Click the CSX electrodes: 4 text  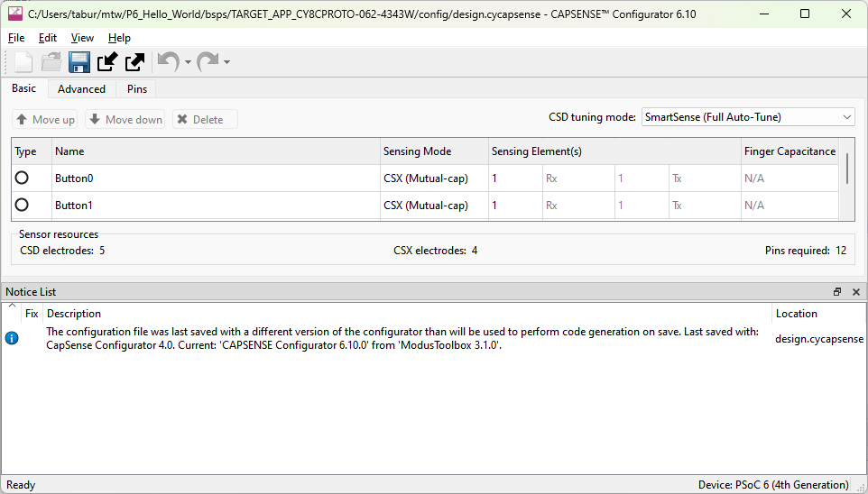pyautogui.click(x=436, y=251)
